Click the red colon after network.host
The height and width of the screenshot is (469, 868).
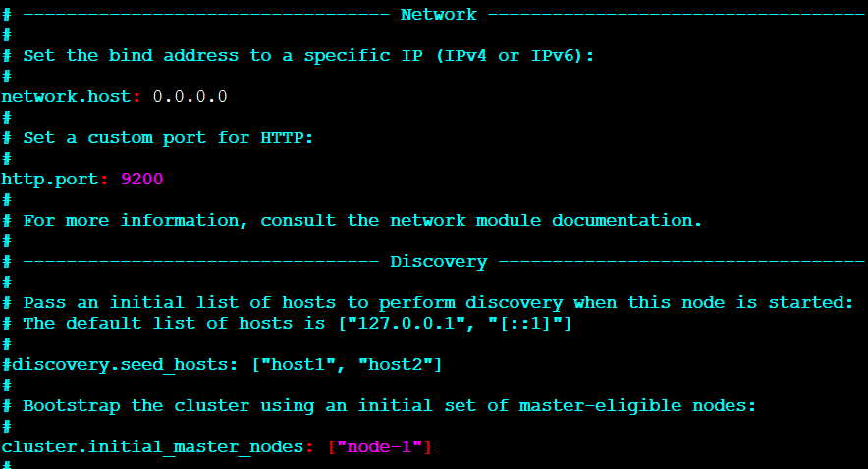click(136, 98)
